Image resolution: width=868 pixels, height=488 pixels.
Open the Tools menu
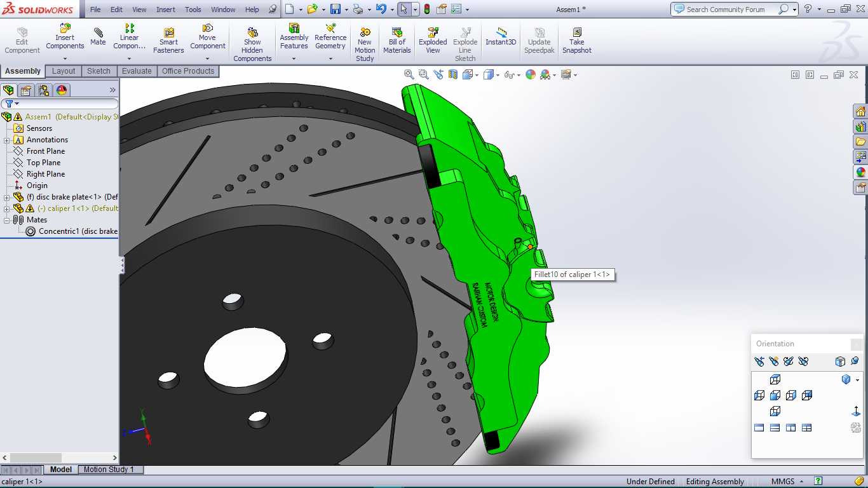(x=193, y=10)
